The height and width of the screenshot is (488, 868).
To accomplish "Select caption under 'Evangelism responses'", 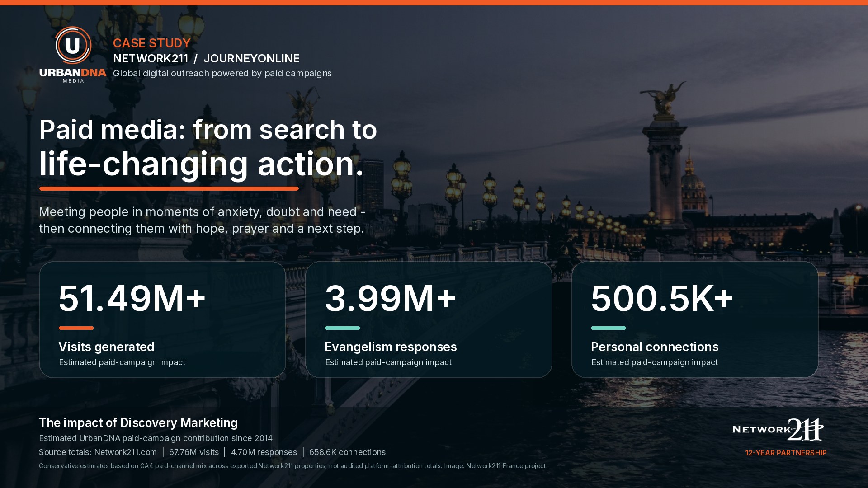I will point(388,362).
